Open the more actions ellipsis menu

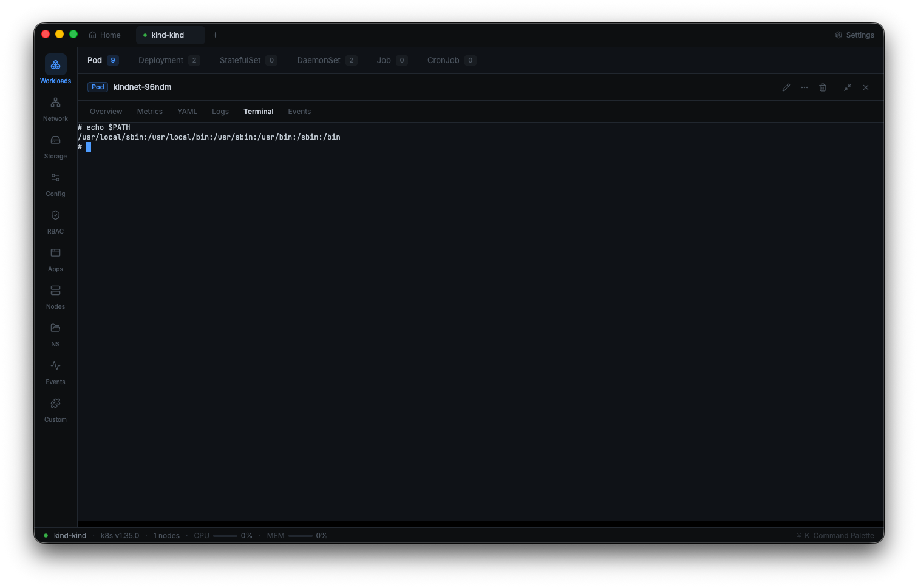pos(804,87)
